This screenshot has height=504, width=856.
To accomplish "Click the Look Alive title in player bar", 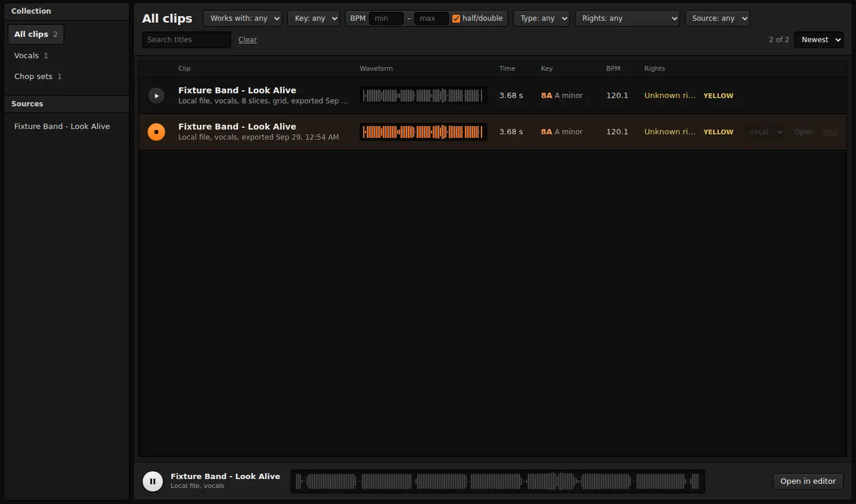I will point(225,477).
